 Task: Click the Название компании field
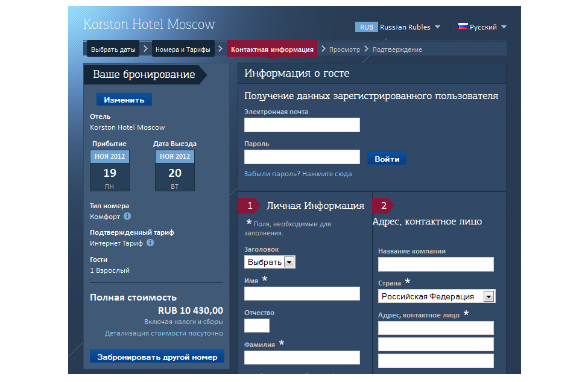[435, 264]
